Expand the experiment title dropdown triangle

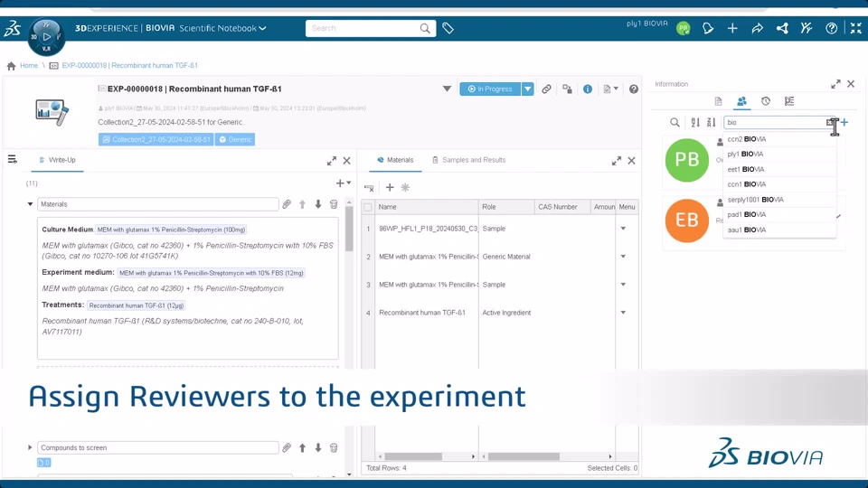click(x=447, y=89)
